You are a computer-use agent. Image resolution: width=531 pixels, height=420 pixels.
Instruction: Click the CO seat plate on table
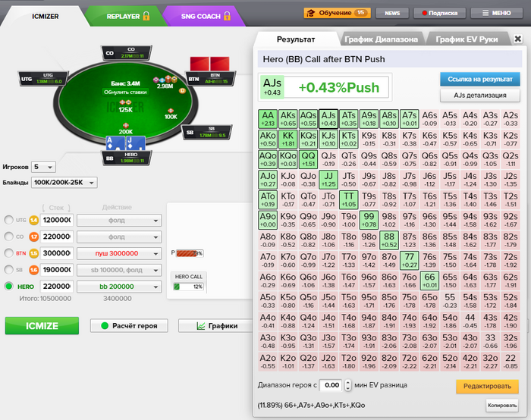coord(127,53)
